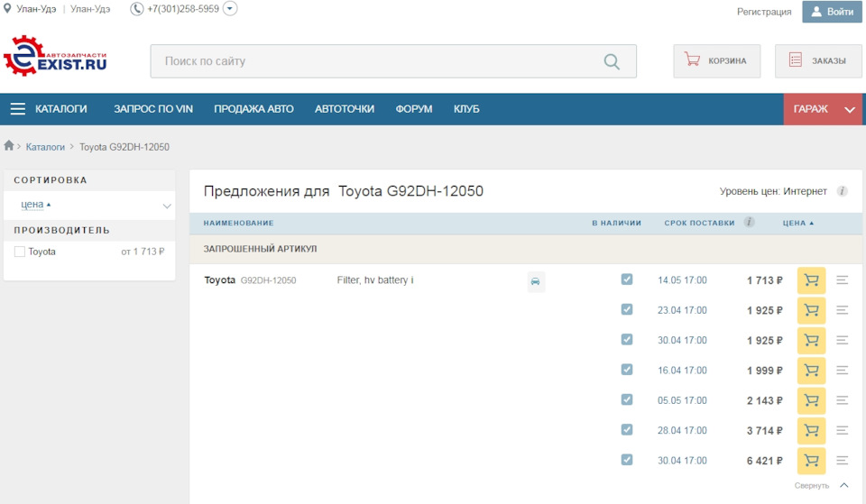Image resolution: width=866 pixels, height=504 pixels.
Task: Toggle in-stock checkbox for 30.04 1 925 ₽ offer
Action: 627,340
